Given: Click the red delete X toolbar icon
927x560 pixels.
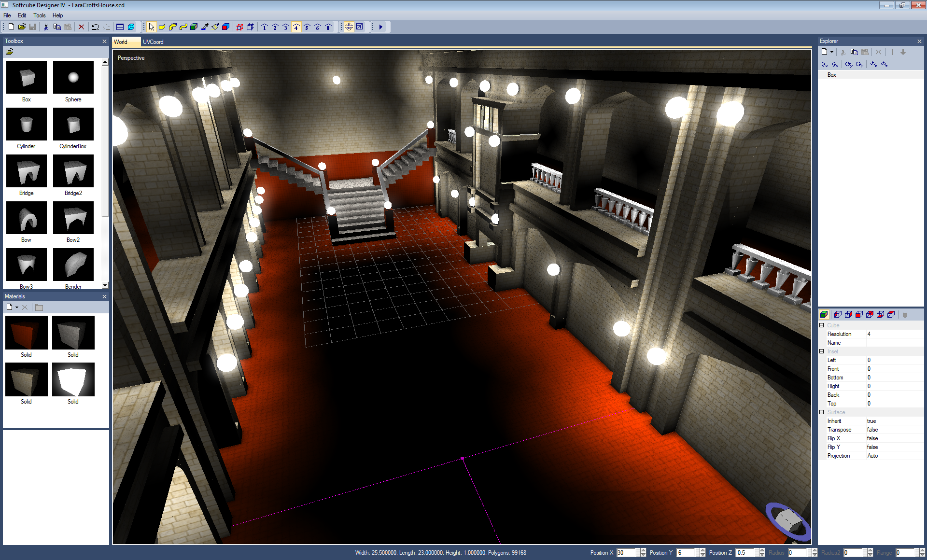Looking at the screenshot, I should [x=81, y=27].
